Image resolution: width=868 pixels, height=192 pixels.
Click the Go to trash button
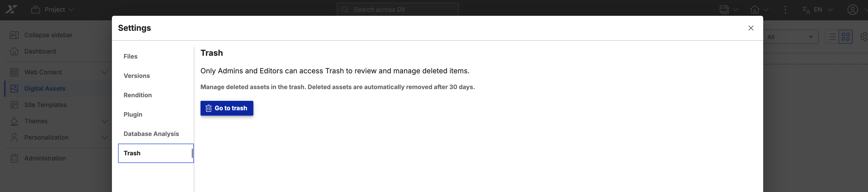[227, 108]
